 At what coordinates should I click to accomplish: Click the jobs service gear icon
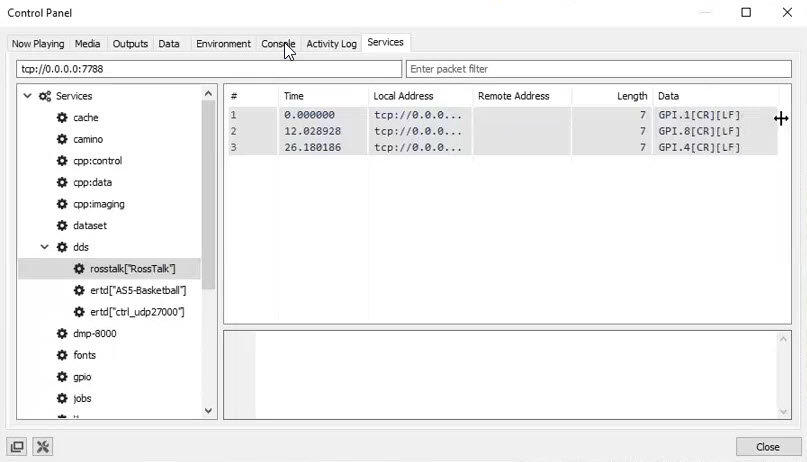click(x=62, y=398)
